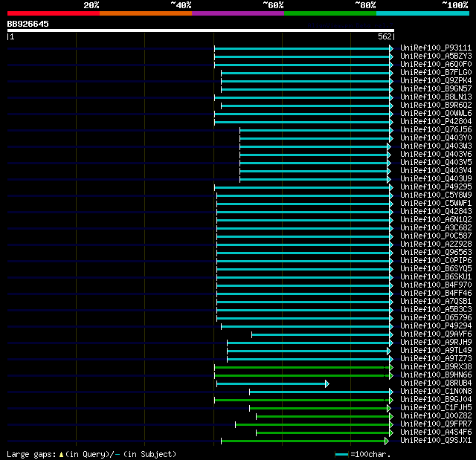Select hit name UniRef100_Q403W3

tap(436, 146)
